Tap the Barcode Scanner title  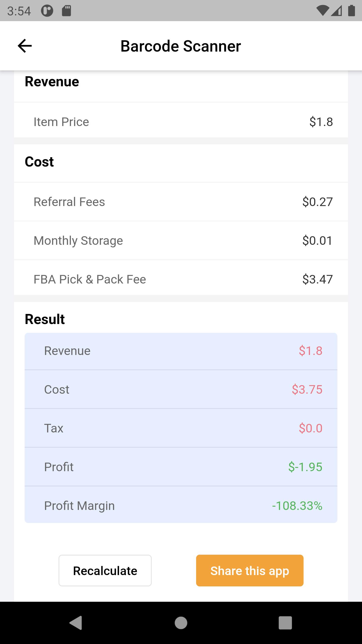181,46
